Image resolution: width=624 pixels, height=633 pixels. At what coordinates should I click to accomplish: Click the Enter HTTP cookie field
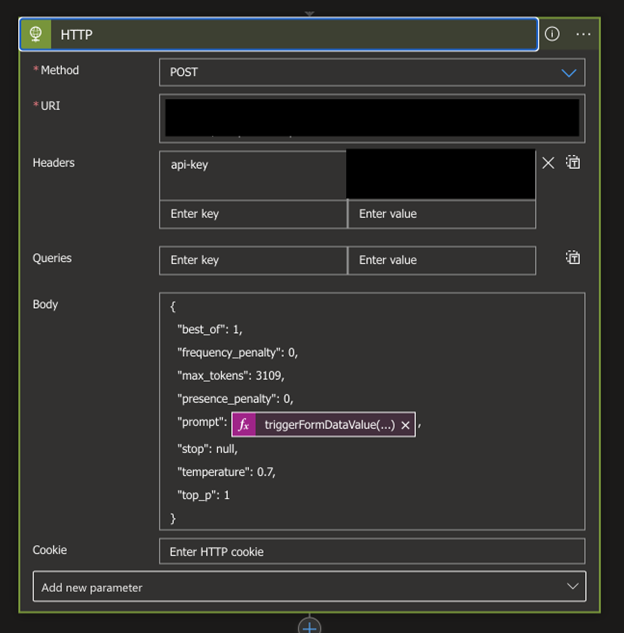click(x=371, y=552)
